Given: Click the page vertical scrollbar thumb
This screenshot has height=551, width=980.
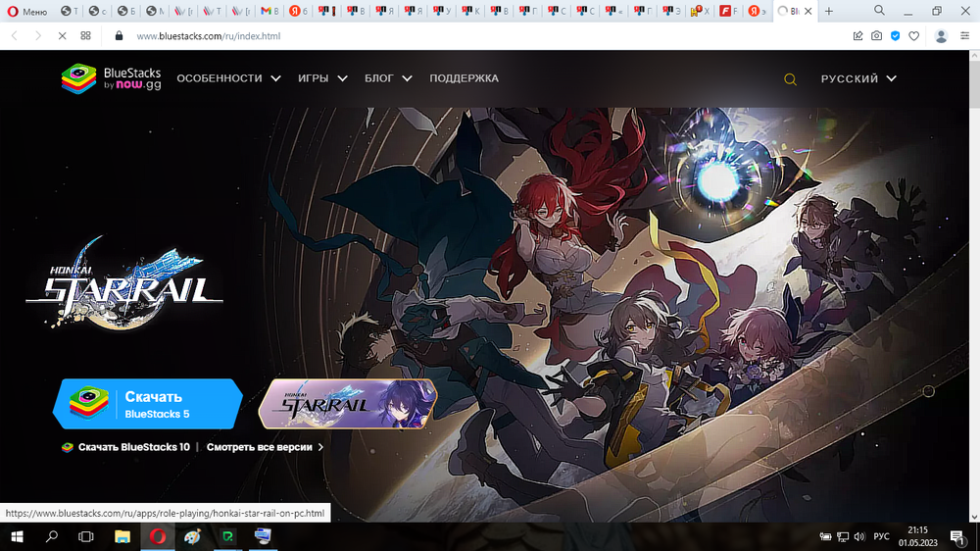Looking at the screenshot, I should click(x=974, y=84).
